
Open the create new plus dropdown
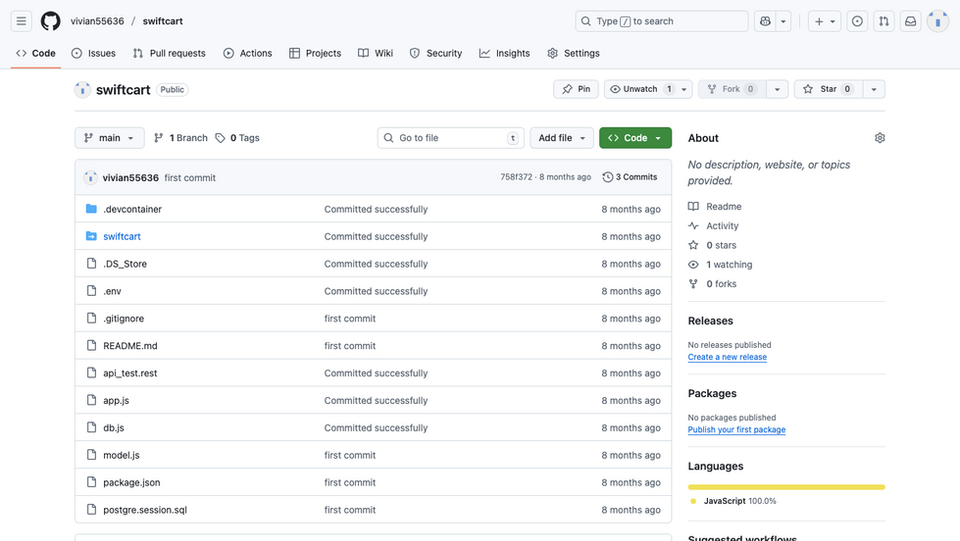825,21
